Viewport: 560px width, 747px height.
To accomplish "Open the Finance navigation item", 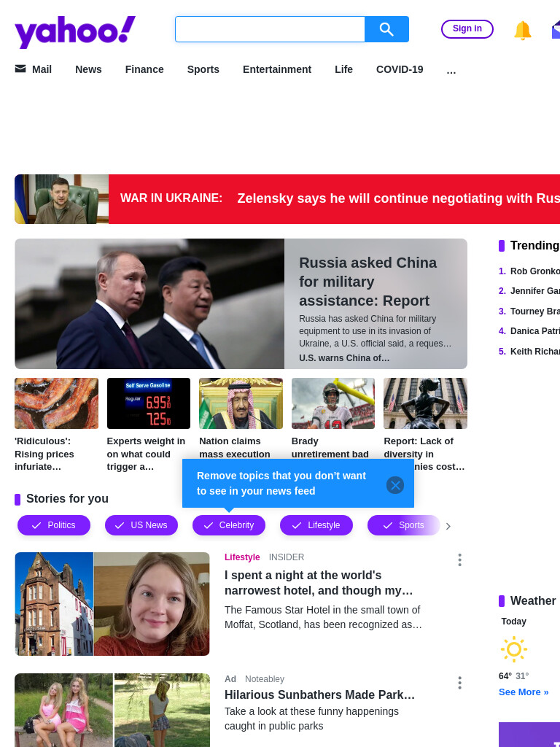I will click(x=144, y=69).
